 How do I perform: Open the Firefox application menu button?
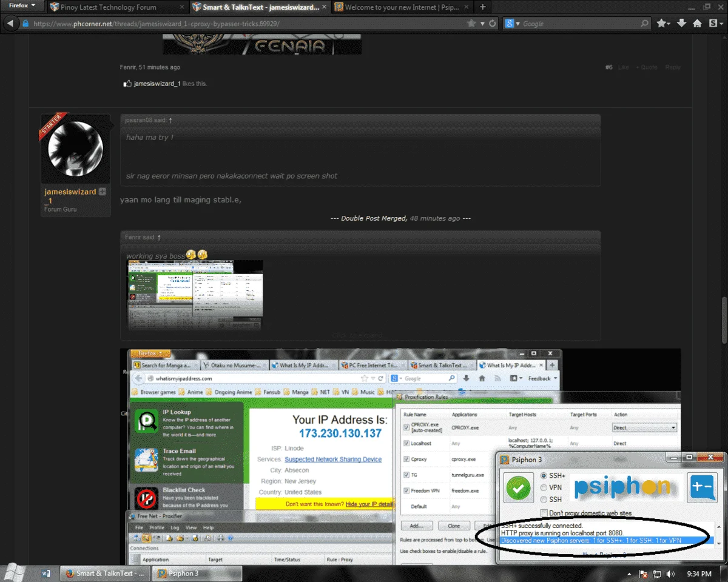pyautogui.click(x=22, y=5)
